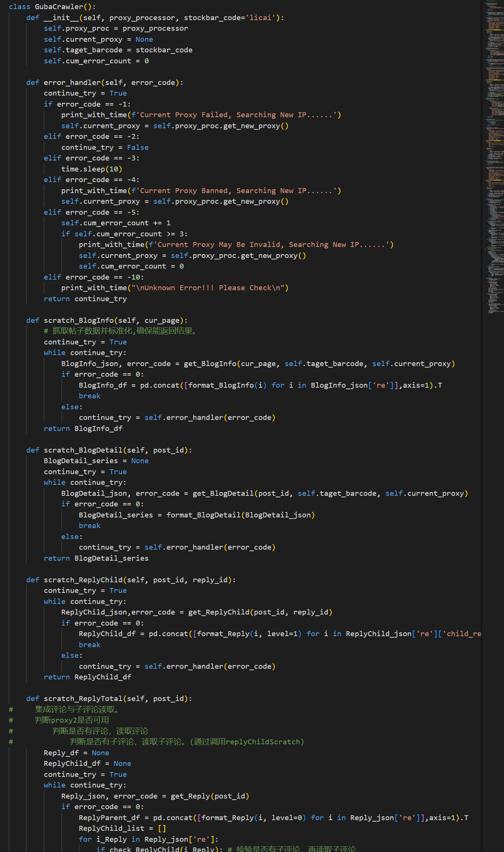Click the get_Reply(post_id) call line
Screen dimensions: 504x852
coord(155,796)
